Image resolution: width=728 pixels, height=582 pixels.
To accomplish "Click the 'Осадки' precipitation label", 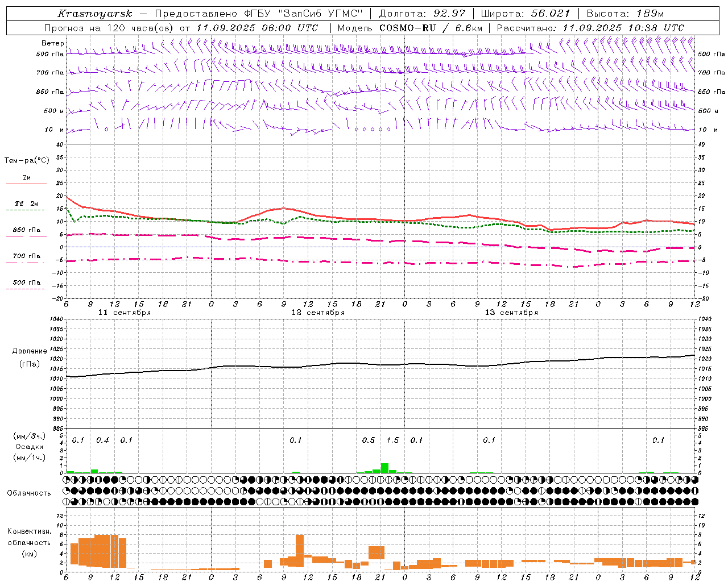I will pos(30,447).
